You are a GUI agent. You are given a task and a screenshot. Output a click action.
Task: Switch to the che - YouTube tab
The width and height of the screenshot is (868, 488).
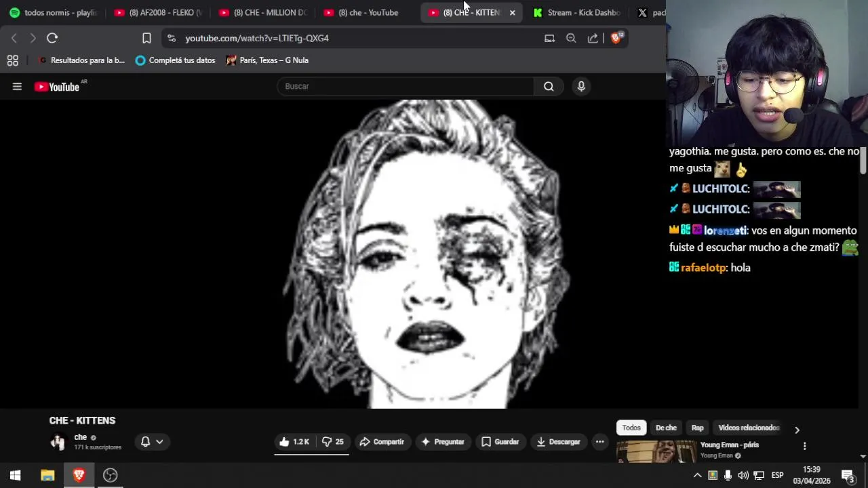click(368, 12)
